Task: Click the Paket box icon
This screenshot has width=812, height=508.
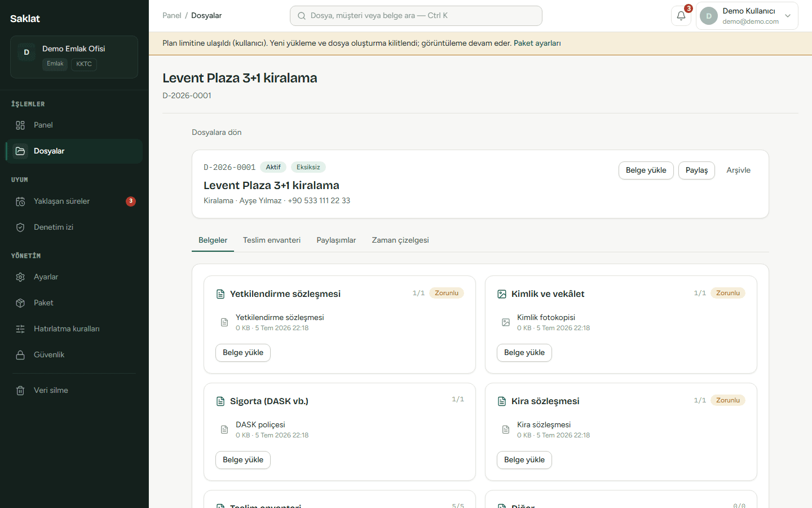Action: click(x=20, y=303)
